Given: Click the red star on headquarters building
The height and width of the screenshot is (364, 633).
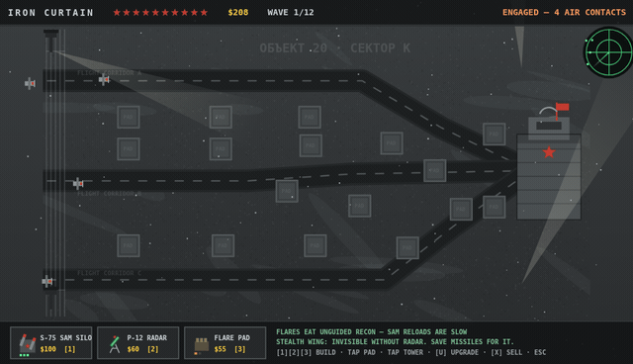Looking at the screenshot, I should (549, 152).
